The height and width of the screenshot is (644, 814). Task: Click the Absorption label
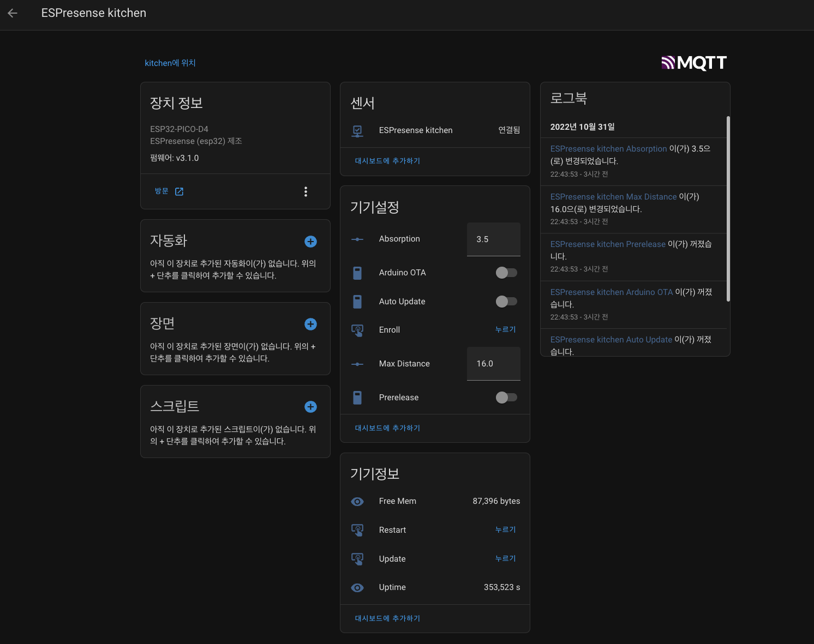point(399,239)
